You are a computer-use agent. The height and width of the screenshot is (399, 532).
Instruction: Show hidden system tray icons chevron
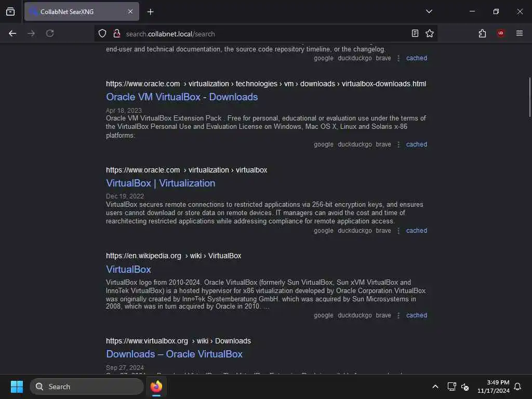pos(435,387)
